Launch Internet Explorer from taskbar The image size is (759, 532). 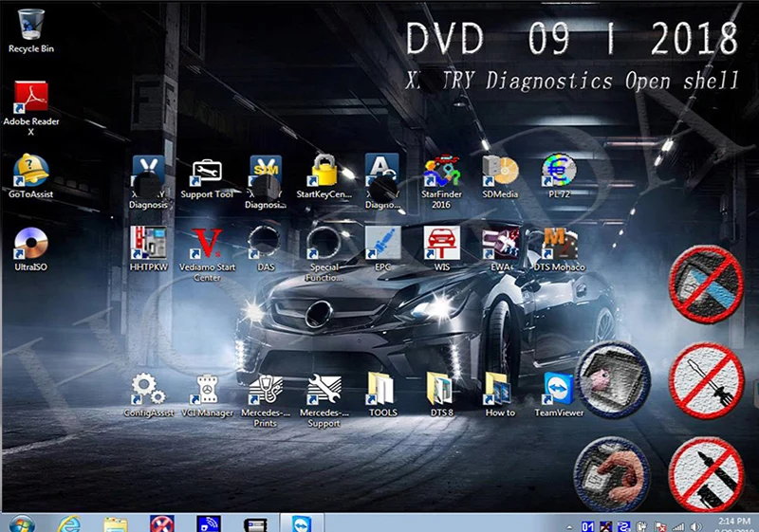(x=69, y=524)
